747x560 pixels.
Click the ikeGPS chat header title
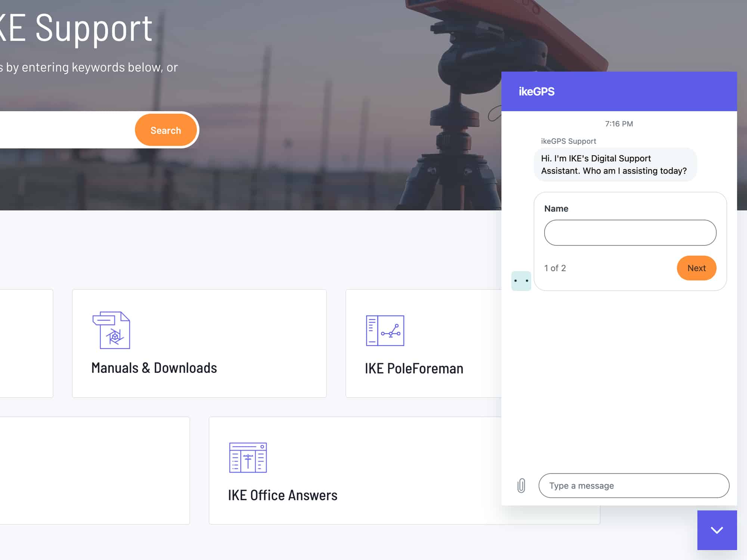click(536, 91)
